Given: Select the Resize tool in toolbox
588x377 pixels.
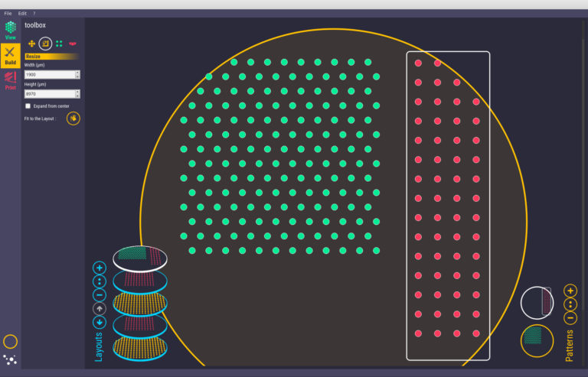Looking at the screenshot, I should pos(45,44).
